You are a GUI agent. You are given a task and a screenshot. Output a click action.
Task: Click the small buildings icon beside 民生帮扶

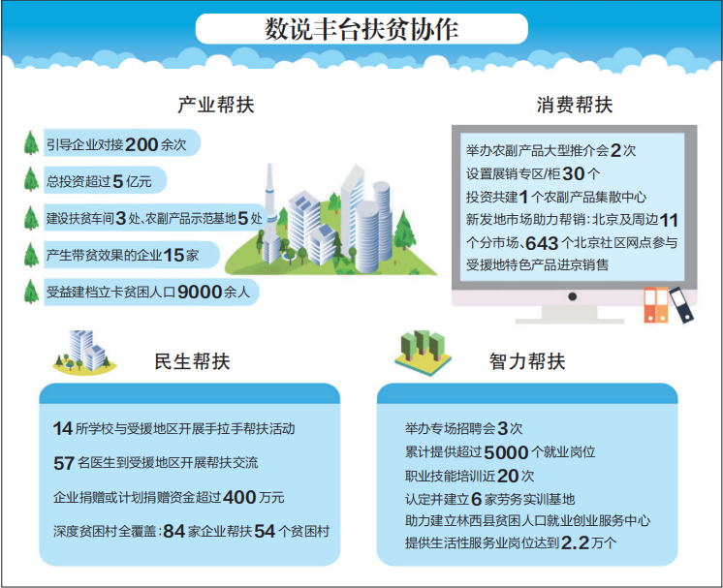click(x=84, y=352)
